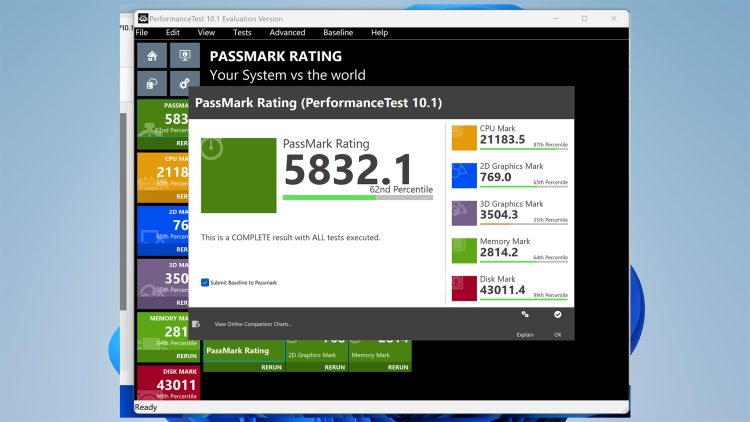Rerun the PassMark sidebar tile test
This screenshot has height=422, width=750.
pyautogui.click(x=182, y=143)
